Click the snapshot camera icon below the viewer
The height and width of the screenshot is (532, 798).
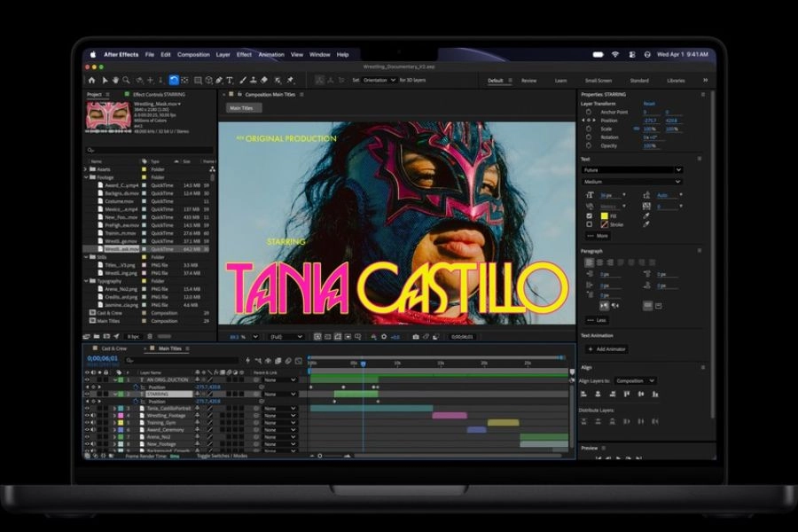coord(416,337)
